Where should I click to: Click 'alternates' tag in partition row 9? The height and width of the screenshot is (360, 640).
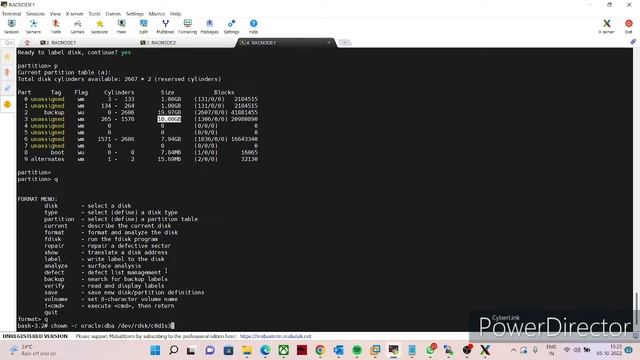(x=47, y=159)
